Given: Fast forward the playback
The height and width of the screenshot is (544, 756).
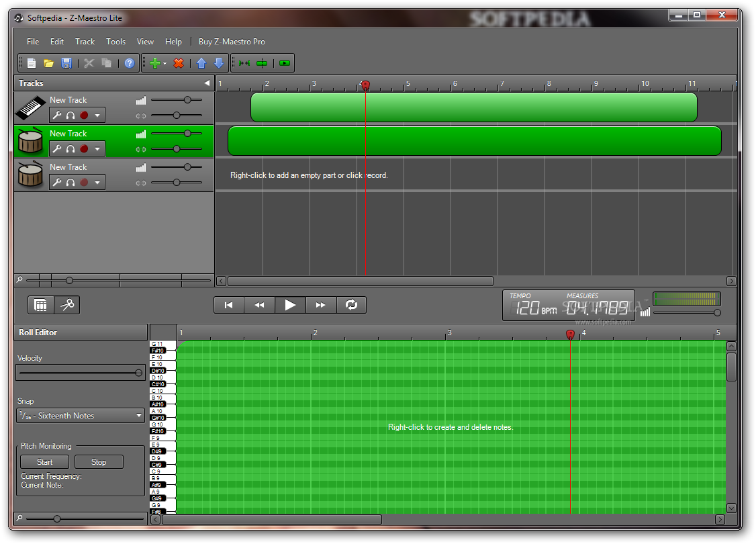Looking at the screenshot, I should pyautogui.click(x=321, y=305).
